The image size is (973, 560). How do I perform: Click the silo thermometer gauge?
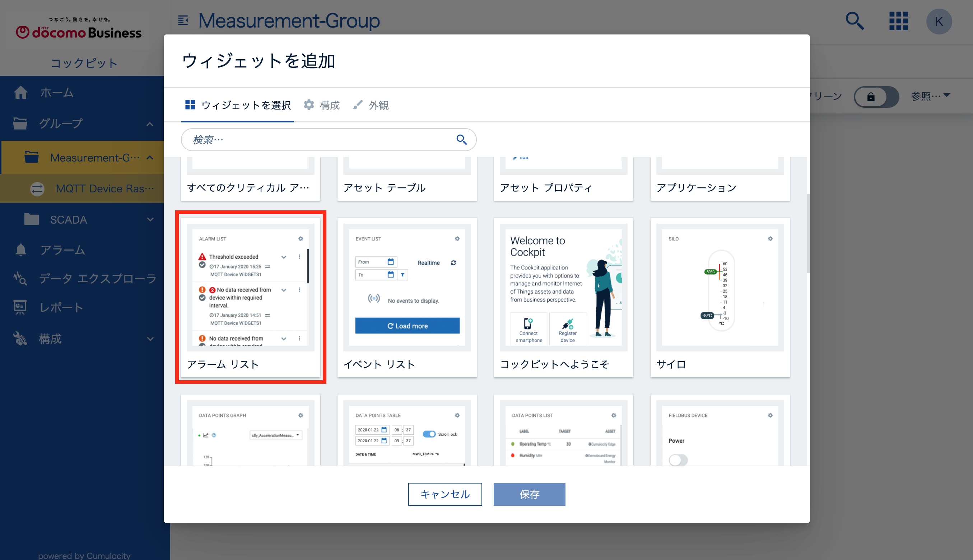[x=721, y=290]
